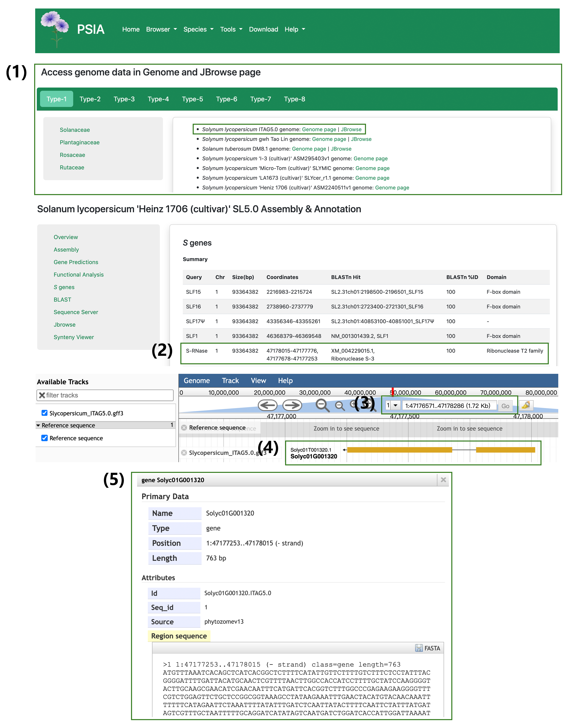This screenshot has height=728, width=570.
Task: Expand the Species navigation dropdown
Action: (198, 29)
